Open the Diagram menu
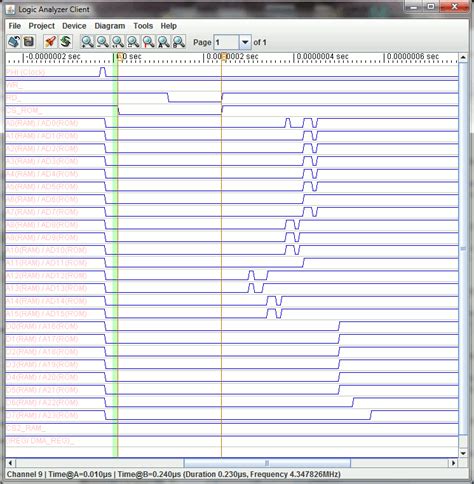Image resolution: width=474 pixels, height=484 pixels. click(x=110, y=26)
